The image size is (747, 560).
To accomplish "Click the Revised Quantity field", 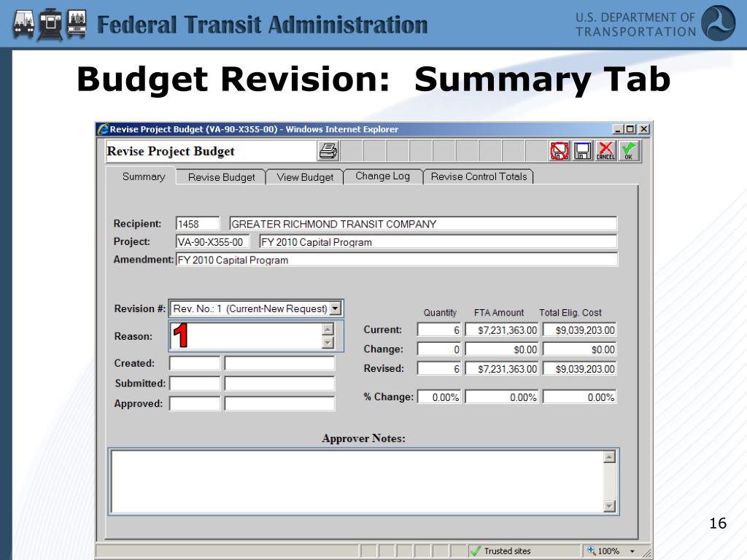I will coord(439,368).
